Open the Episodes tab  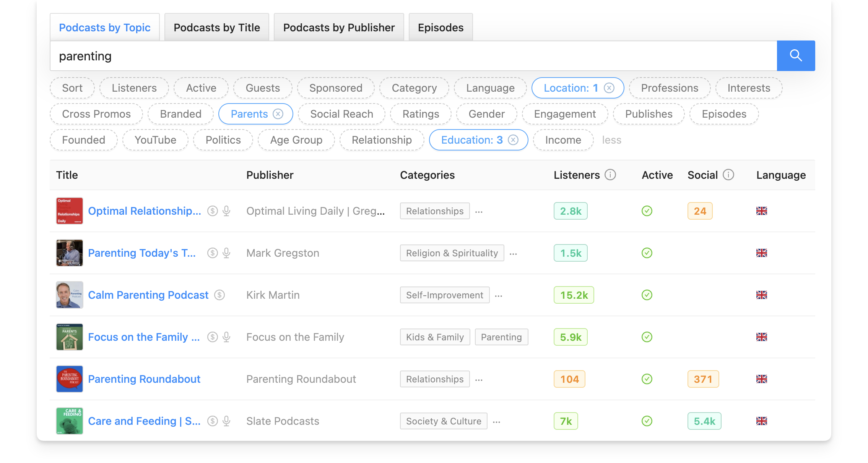click(x=441, y=27)
